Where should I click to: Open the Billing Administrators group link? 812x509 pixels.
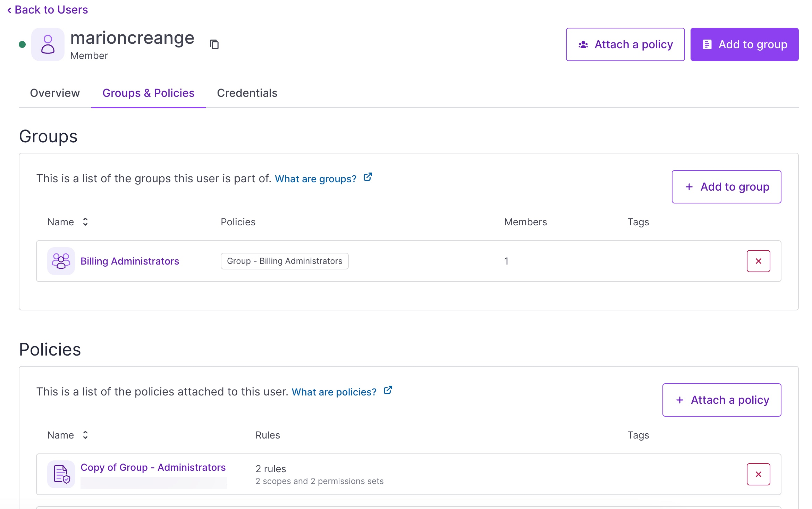pos(130,261)
